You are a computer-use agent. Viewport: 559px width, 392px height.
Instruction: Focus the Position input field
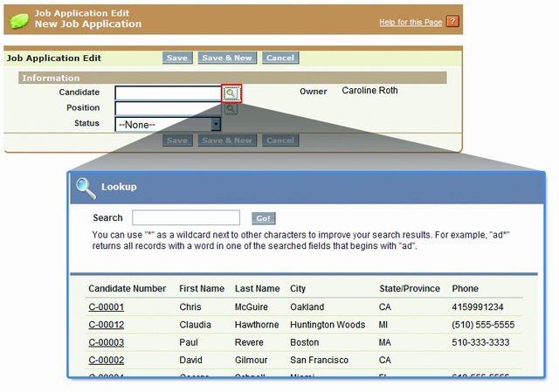[x=168, y=108]
